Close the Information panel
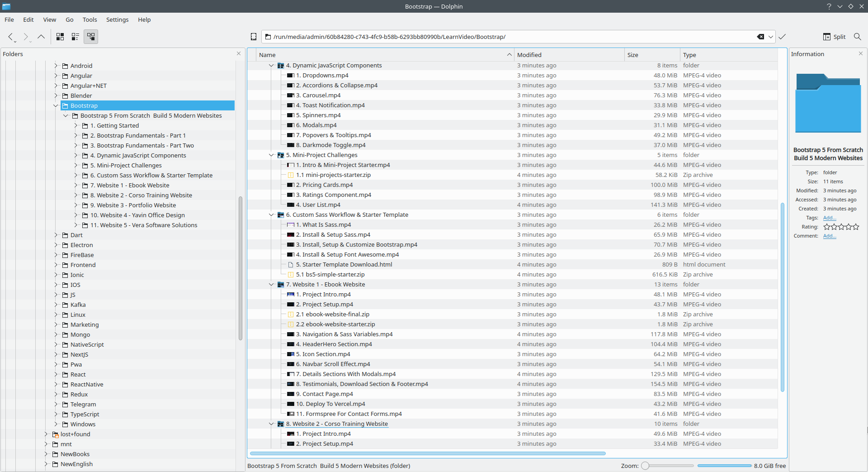 861,54
